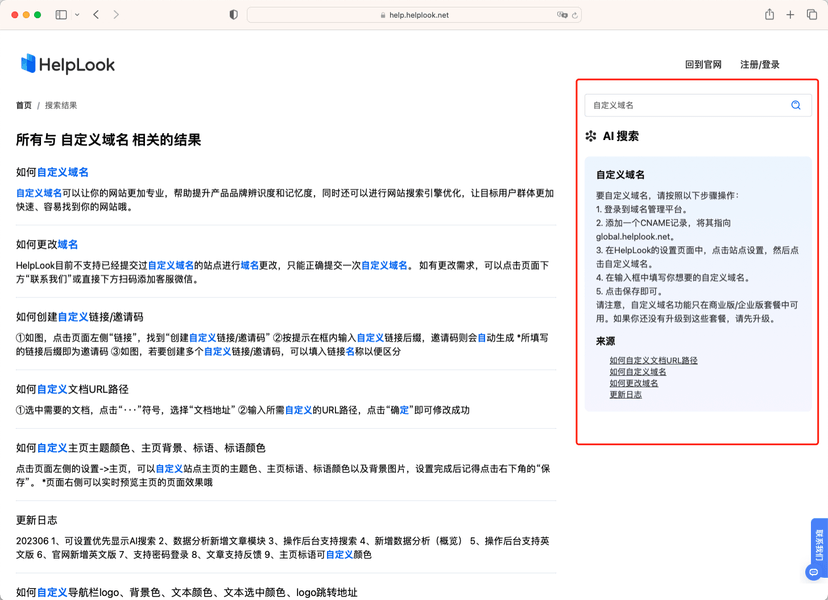Reload the page with the refresh icon
The image size is (828, 600).
(x=575, y=15)
